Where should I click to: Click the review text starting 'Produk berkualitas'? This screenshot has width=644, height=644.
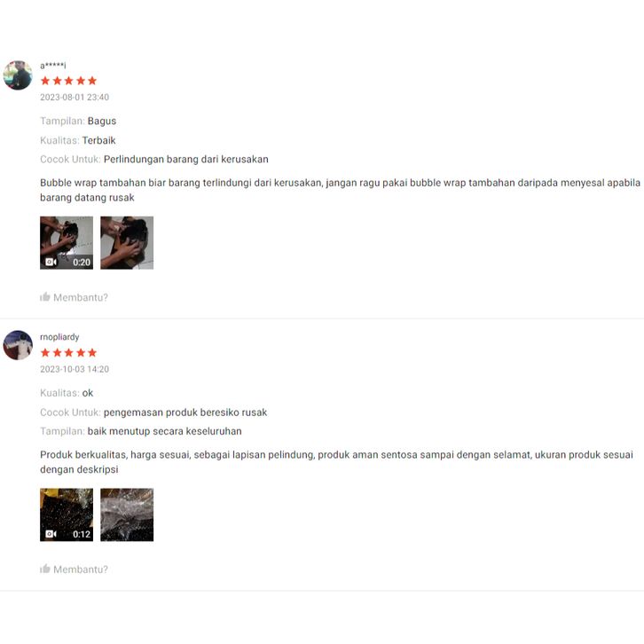tap(336, 462)
